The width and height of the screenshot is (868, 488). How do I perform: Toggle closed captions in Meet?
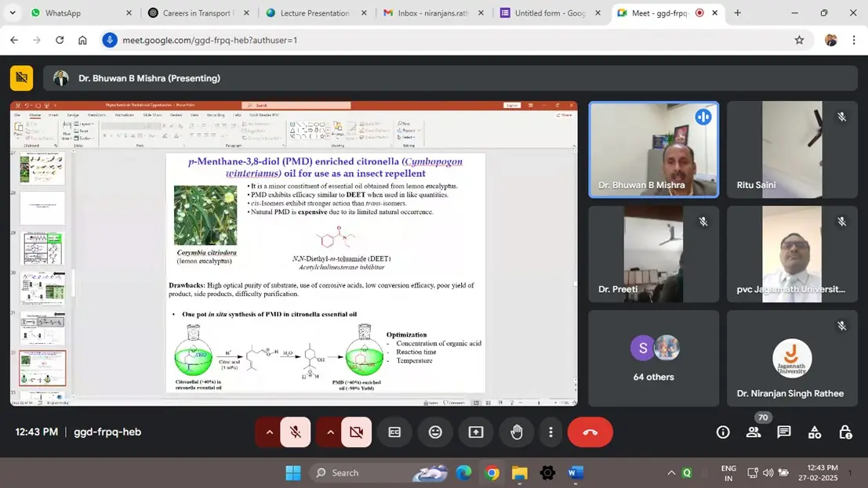click(x=394, y=432)
